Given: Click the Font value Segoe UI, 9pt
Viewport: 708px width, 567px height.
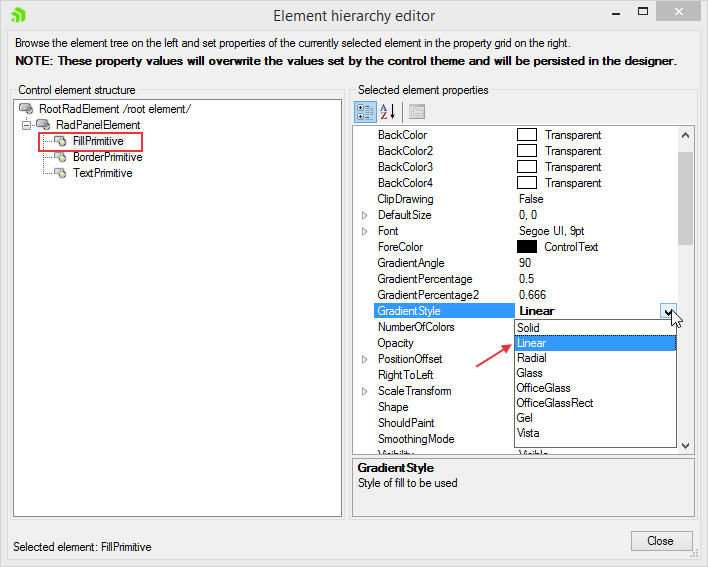Looking at the screenshot, I should click(x=551, y=231).
